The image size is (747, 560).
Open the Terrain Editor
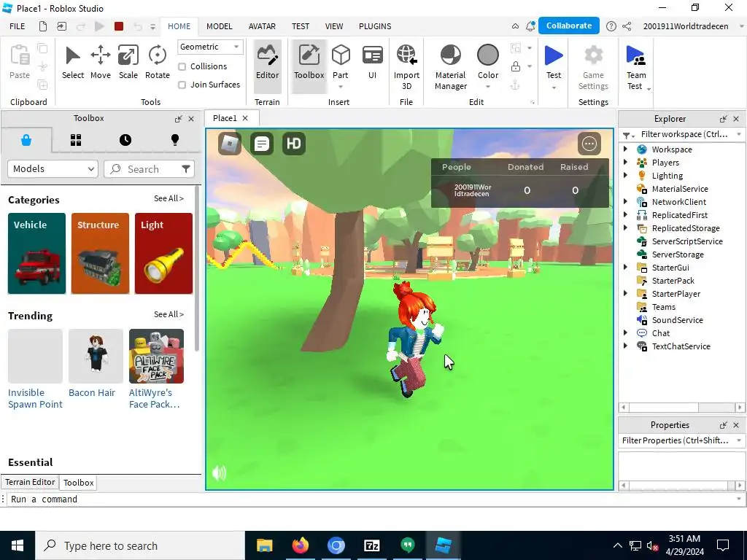pos(267,66)
